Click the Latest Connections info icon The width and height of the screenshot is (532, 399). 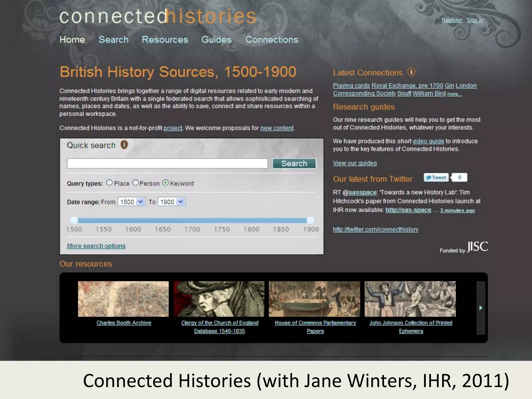411,72
